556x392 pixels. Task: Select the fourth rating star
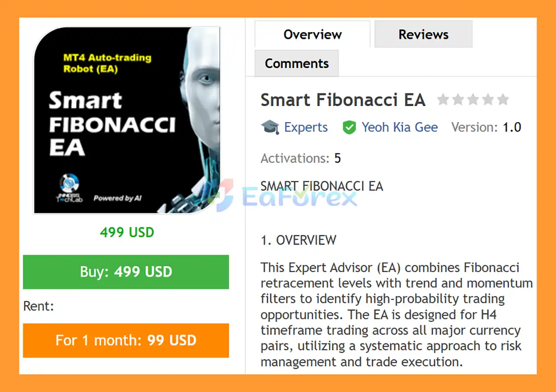tap(488, 100)
